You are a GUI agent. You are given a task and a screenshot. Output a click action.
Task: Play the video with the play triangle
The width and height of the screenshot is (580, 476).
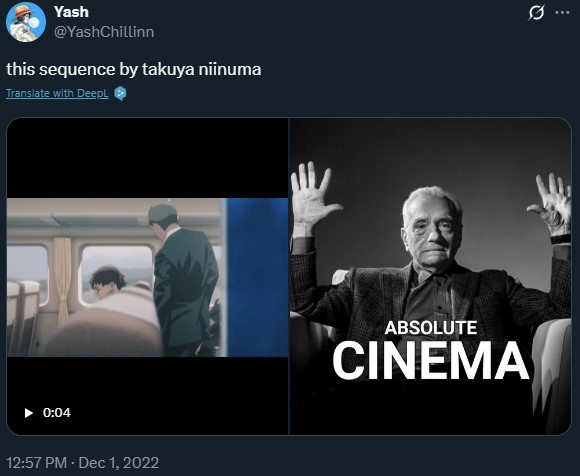pos(28,412)
